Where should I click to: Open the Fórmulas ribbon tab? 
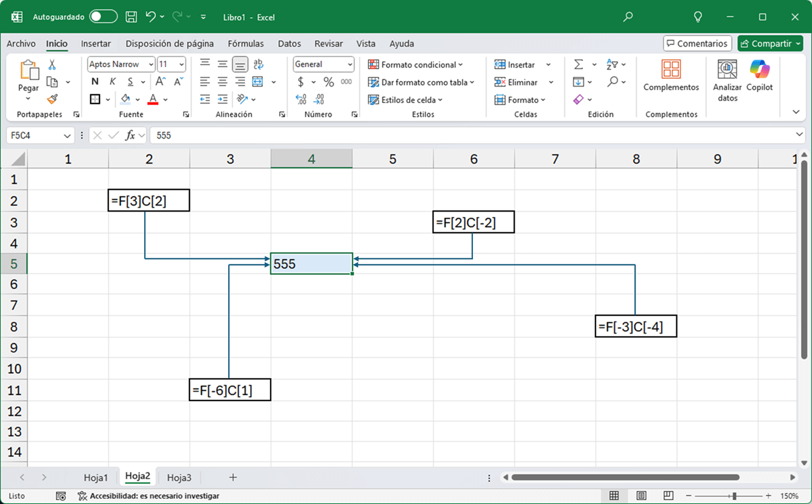[x=246, y=43]
